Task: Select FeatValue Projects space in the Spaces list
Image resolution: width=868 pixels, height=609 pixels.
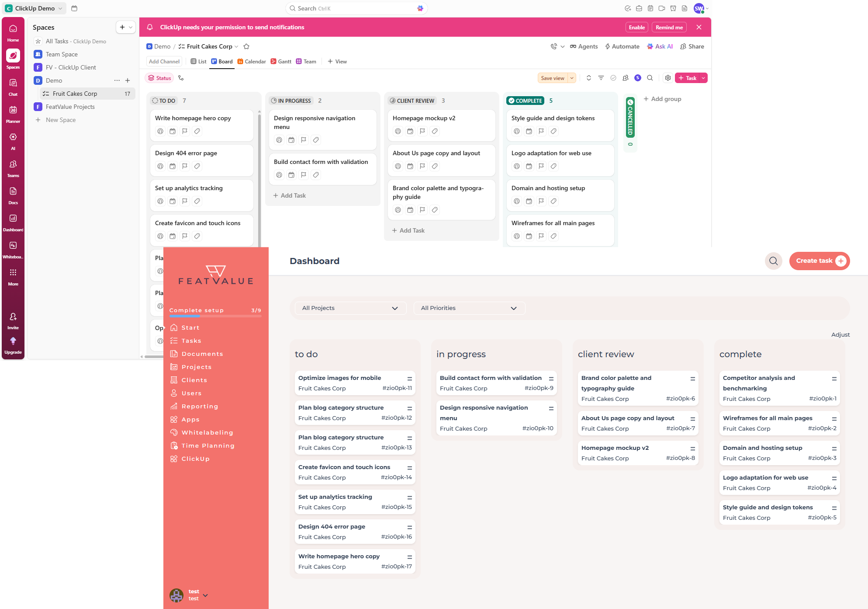Action: point(70,107)
